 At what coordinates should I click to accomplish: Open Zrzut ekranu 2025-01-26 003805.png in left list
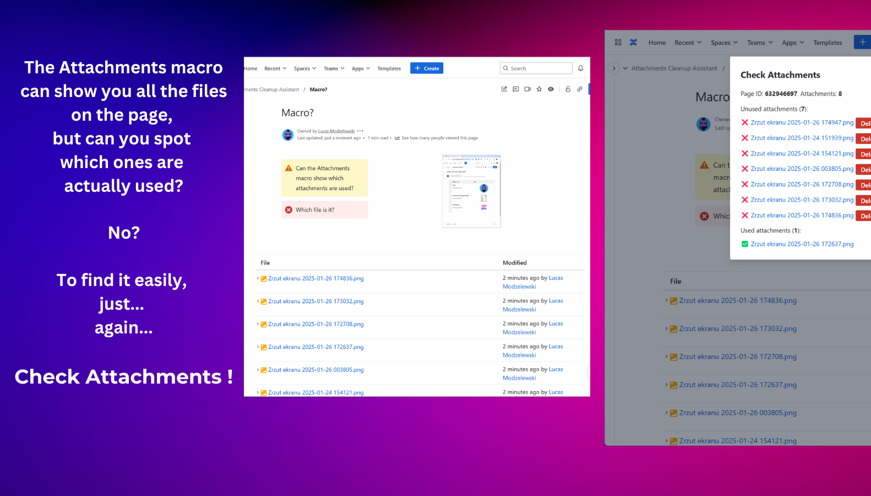(x=316, y=369)
